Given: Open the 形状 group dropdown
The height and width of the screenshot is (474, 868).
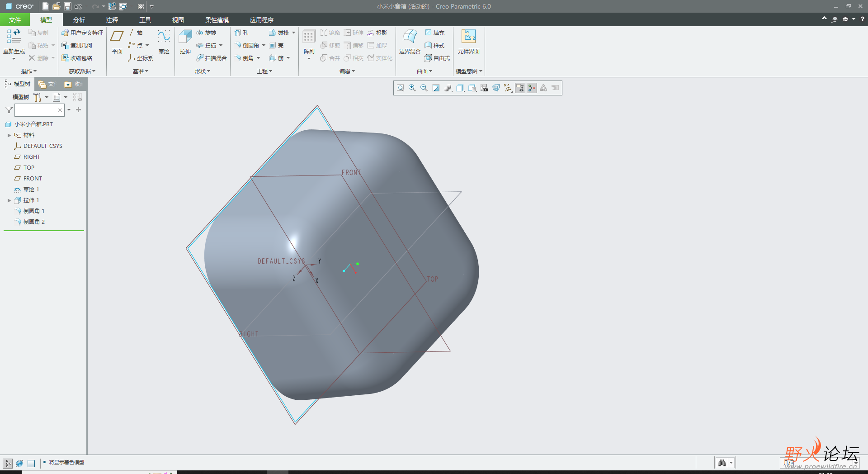Looking at the screenshot, I should [203, 71].
